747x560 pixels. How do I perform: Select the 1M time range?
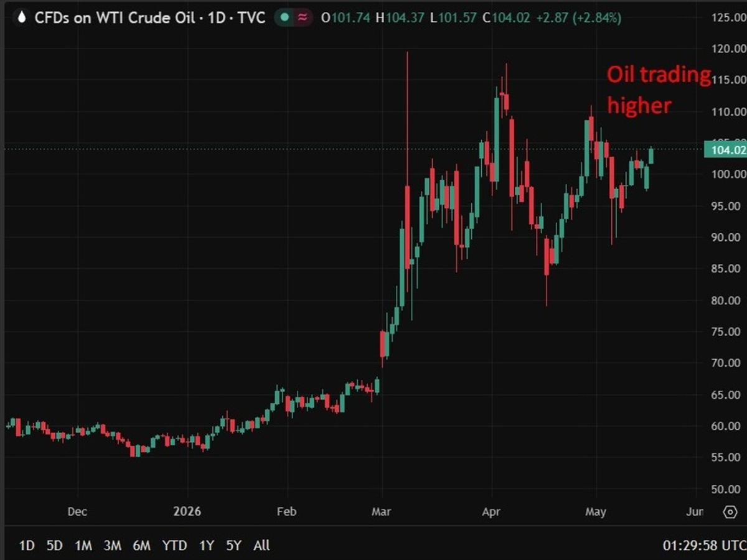tap(83, 546)
